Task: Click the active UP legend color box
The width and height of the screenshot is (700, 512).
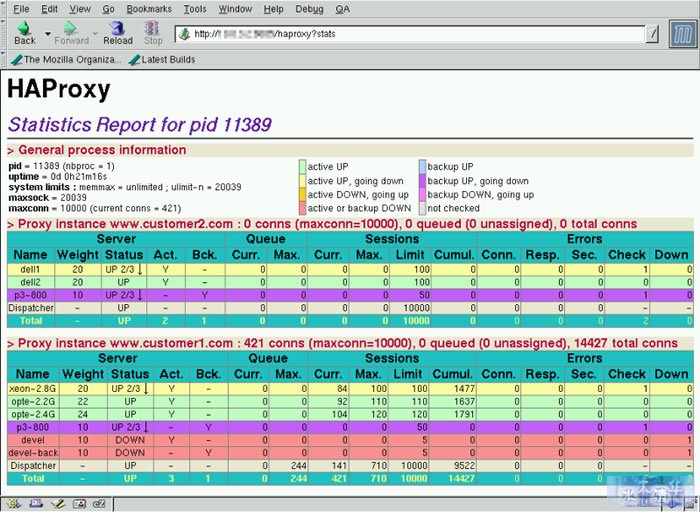Action: [x=302, y=167]
